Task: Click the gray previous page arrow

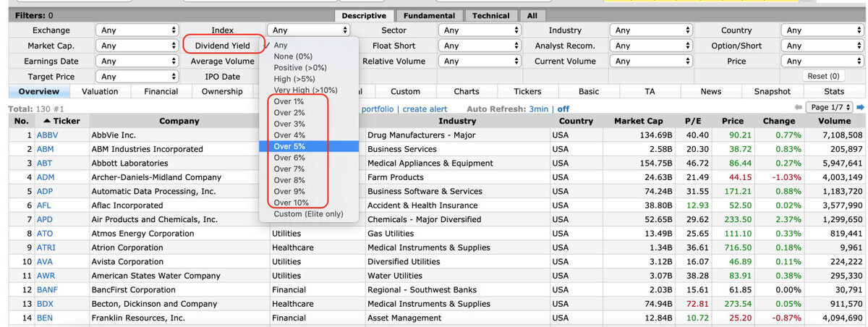Action: pyautogui.click(x=798, y=107)
